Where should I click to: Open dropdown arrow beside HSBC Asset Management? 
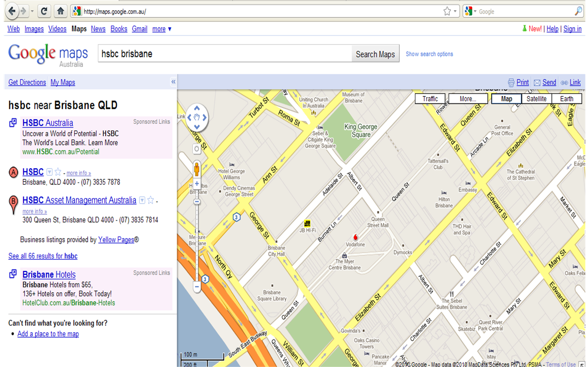(142, 200)
